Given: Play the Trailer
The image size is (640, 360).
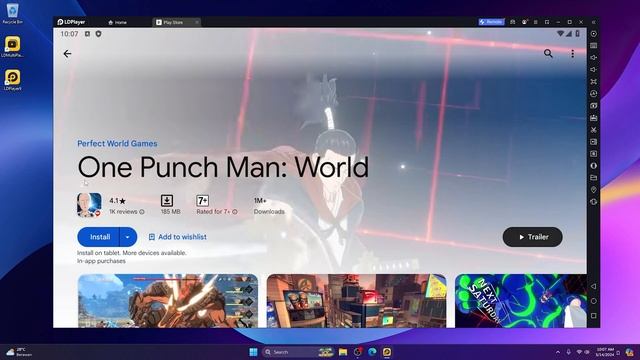Looking at the screenshot, I should 533,237.
